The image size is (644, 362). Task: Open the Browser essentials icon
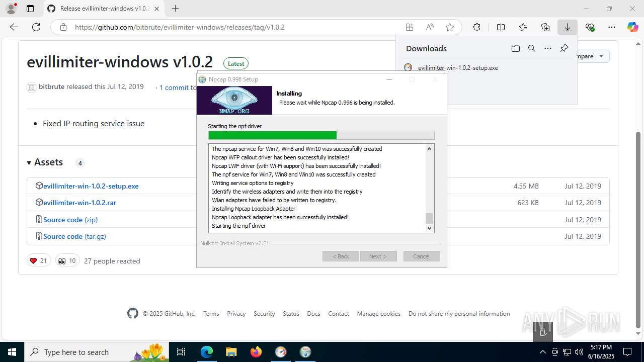click(x=590, y=27)
